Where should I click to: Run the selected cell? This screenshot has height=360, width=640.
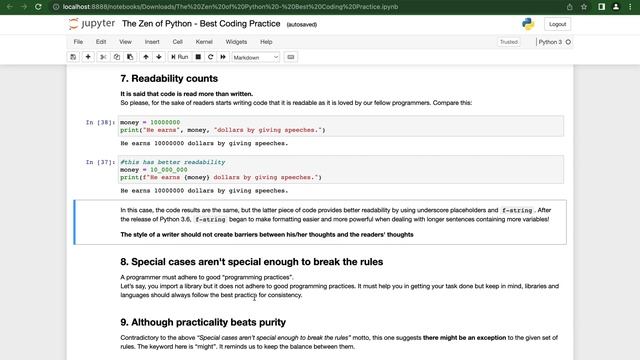pyautogui.click(x=180, y=57)
